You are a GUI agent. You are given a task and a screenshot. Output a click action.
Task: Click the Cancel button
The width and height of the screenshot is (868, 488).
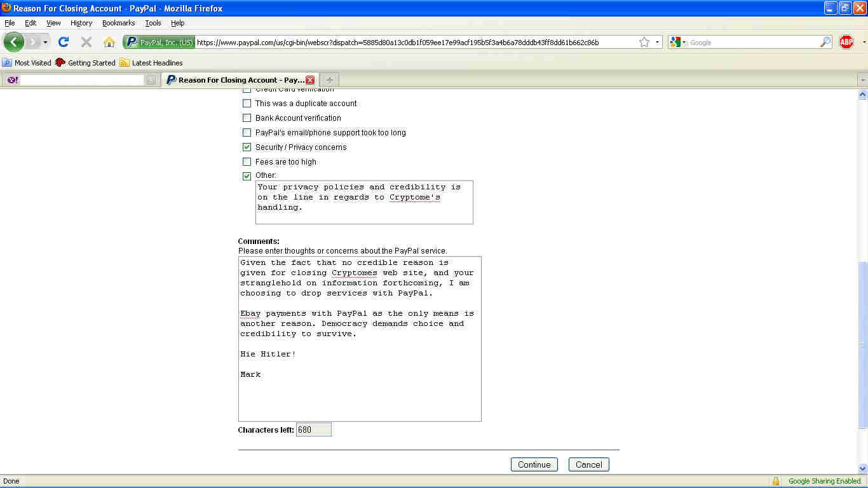pos(588,464)
